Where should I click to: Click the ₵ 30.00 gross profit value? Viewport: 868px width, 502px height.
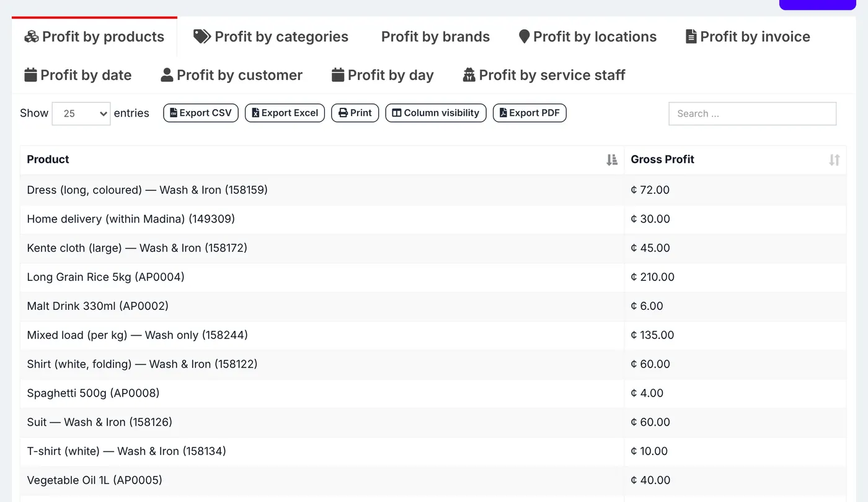[650, 219]
